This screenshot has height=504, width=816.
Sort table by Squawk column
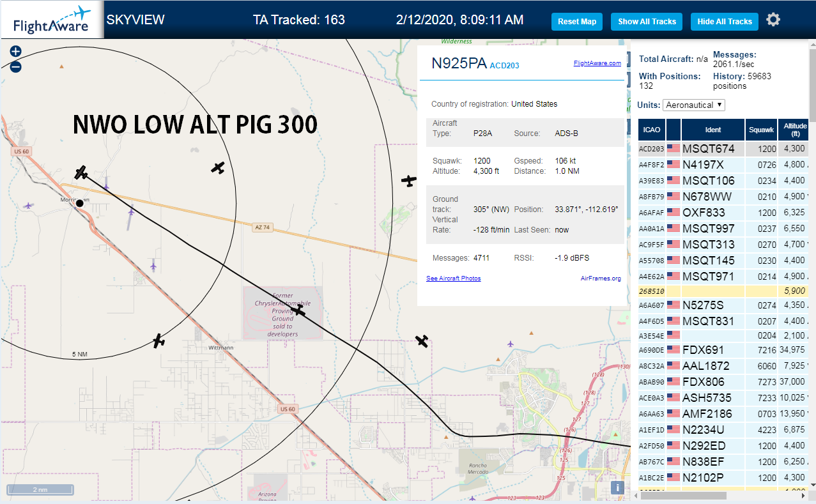(x=762, y=130)
